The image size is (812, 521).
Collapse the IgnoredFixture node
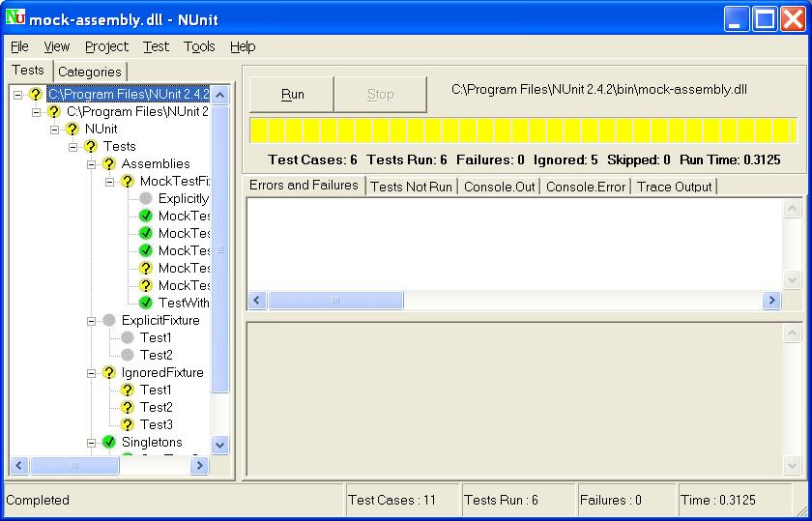click(91, 373)
